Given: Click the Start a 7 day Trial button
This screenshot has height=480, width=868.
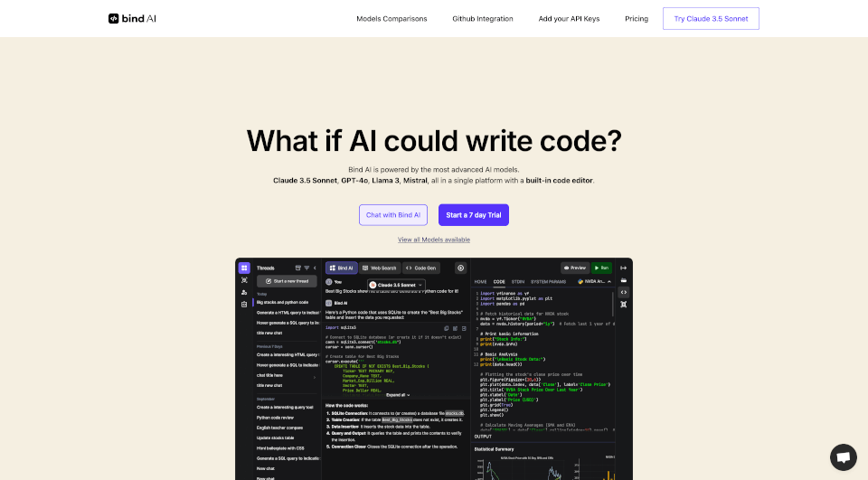Looking at the screenshot, I should [473, 215].
